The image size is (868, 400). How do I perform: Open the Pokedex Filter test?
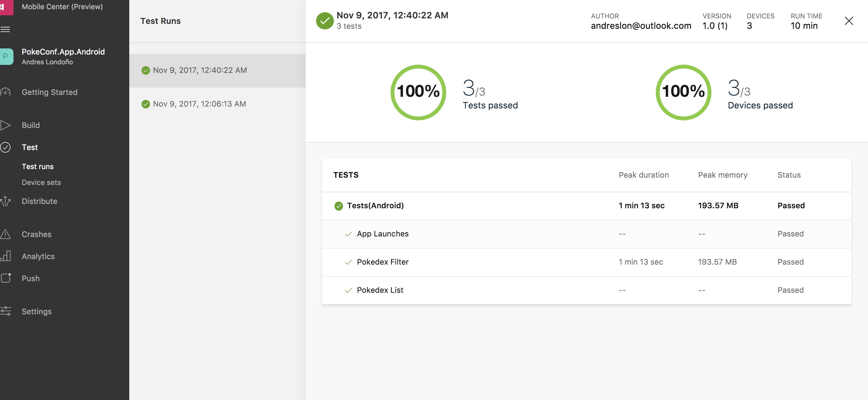click(587, 262)
